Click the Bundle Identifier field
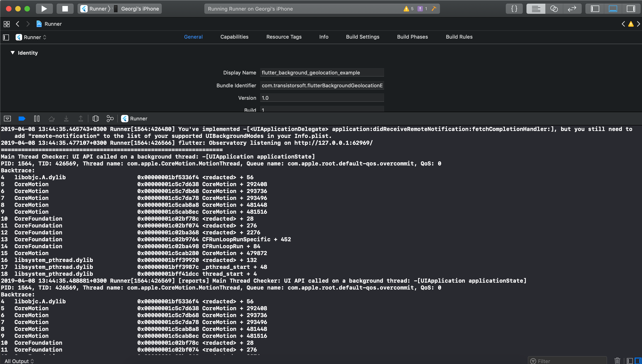This screenshot has width=642, height=364. 322,85
